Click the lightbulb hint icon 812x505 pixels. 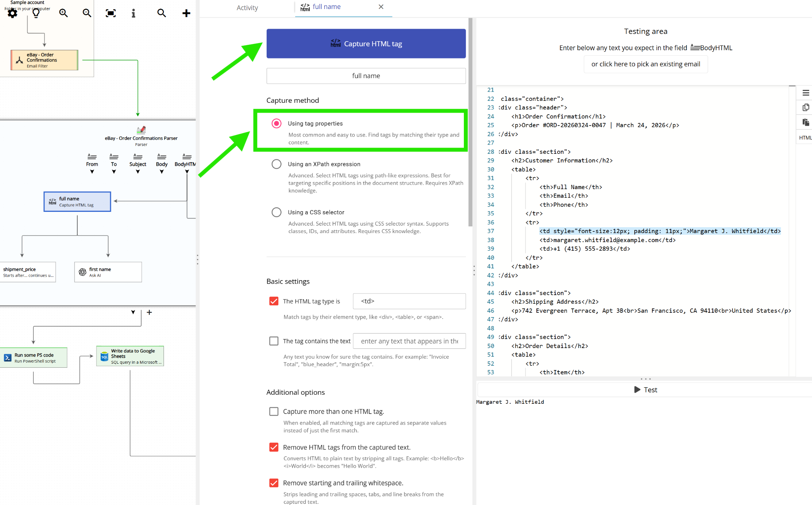pos(36,13)
